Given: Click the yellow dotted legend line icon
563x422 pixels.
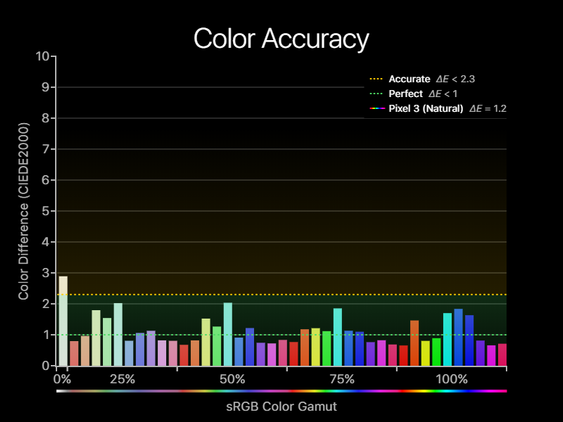Looking at the screenshot, I should (x=376, y=79).
